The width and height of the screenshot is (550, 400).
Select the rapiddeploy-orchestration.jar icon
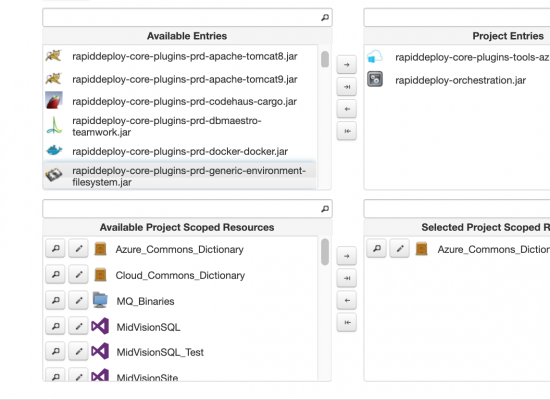point(375,79)
